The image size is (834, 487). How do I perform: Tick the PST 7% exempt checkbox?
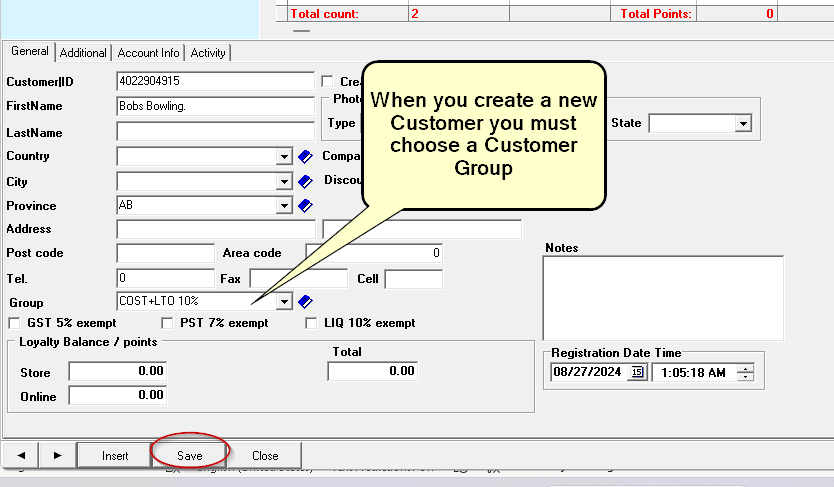pos(167,323)
